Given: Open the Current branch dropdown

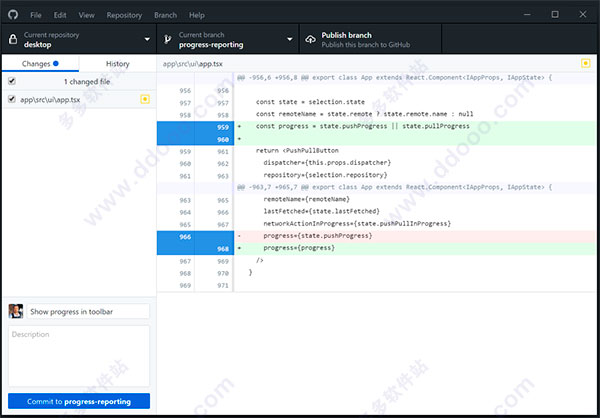Looking at the screenshot, I should coord(228,39).
